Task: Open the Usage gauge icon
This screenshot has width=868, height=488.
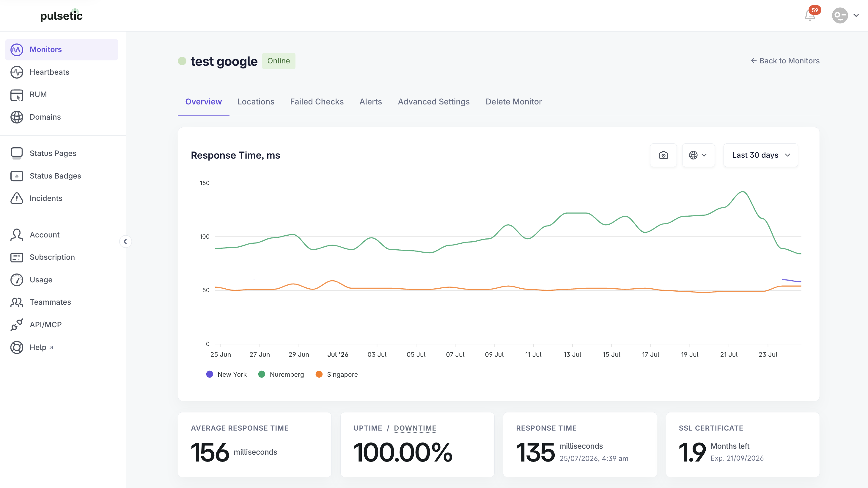Action: 17,280
